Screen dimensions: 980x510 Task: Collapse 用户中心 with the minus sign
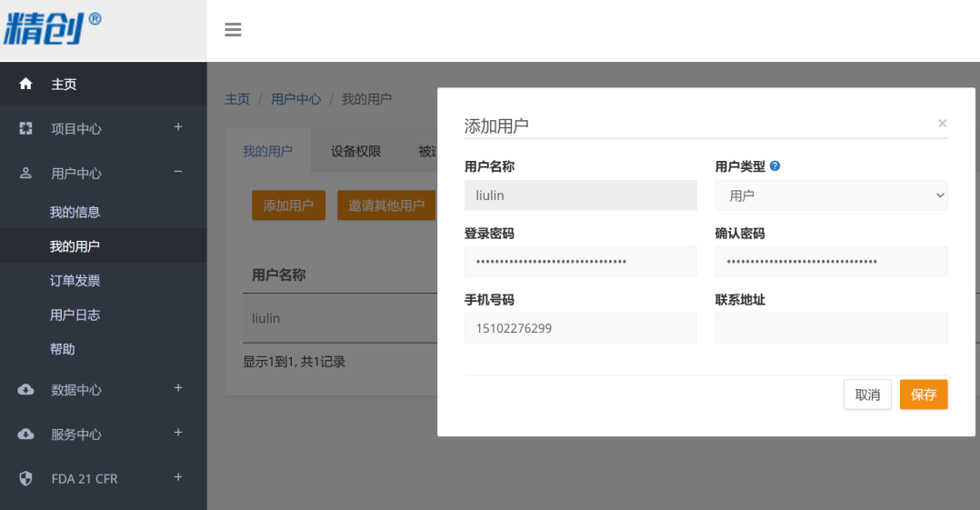tap(178, 172)
